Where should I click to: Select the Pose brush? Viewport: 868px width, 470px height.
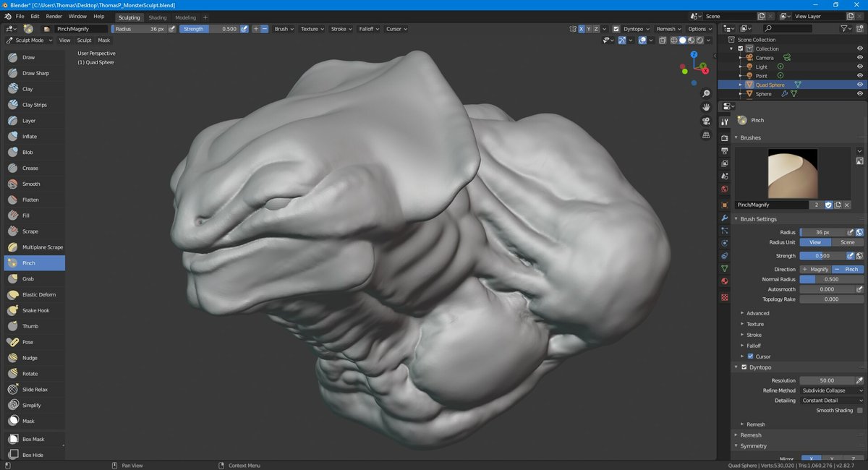34,342
